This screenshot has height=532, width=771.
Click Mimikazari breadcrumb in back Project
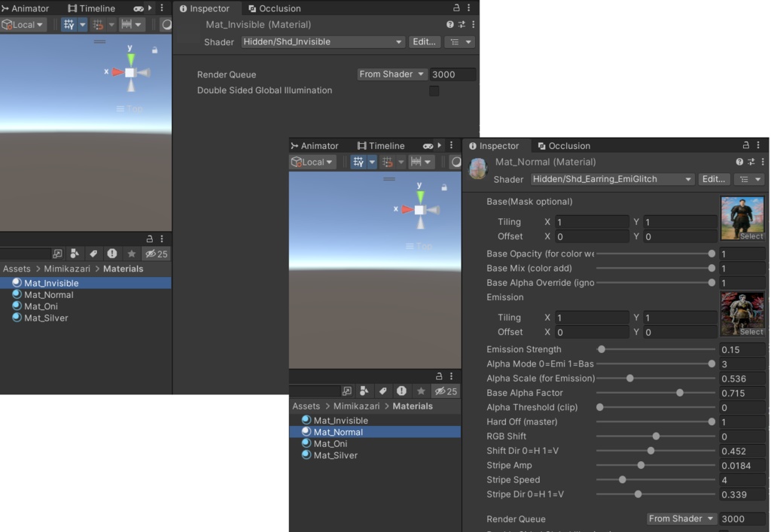67,269
